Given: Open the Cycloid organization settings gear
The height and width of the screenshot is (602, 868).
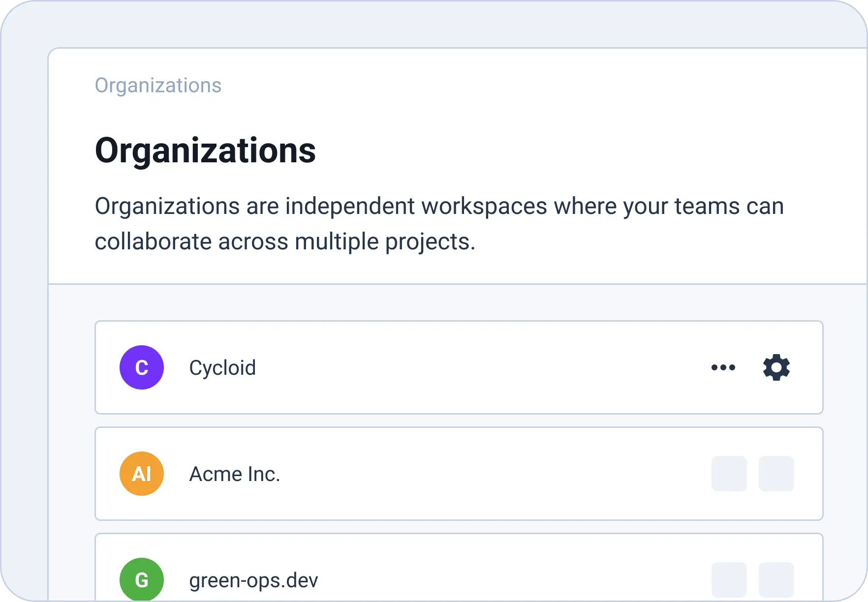Looking at the screenshot, I should coord(776,367).
